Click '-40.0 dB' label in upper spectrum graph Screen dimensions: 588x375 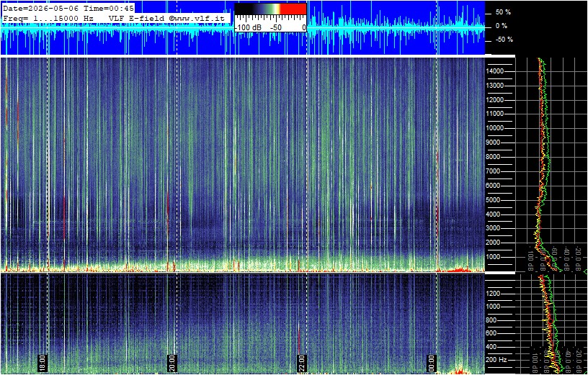[x=567, y=258]
